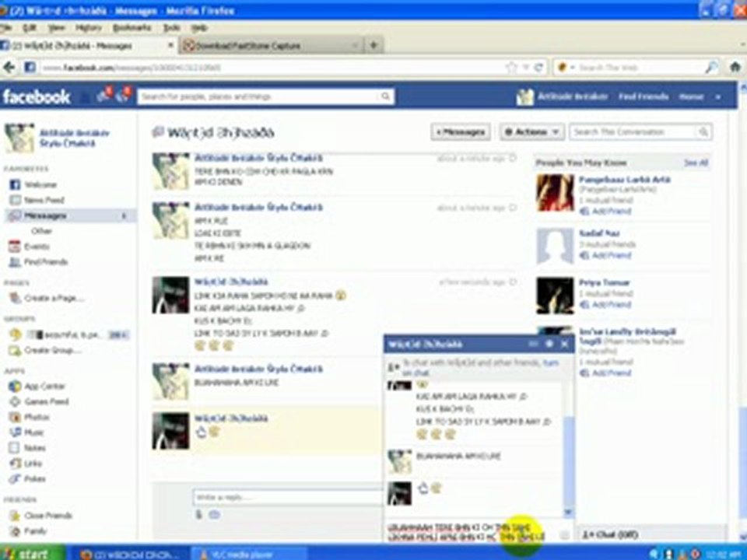Click the Firefox window button in the taskbar
Screen dimensions: 747x560
(x=130, y=555)
